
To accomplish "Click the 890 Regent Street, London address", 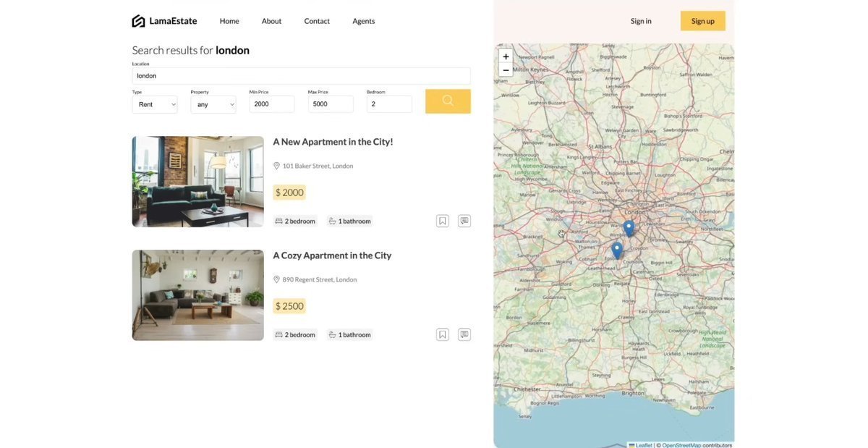I will coord(320,279).
